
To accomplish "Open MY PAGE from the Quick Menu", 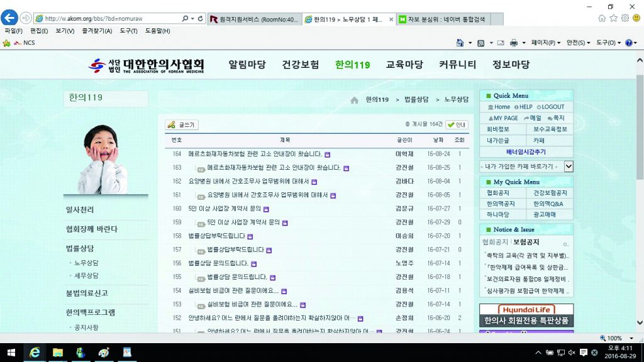I will click(504, 119).
